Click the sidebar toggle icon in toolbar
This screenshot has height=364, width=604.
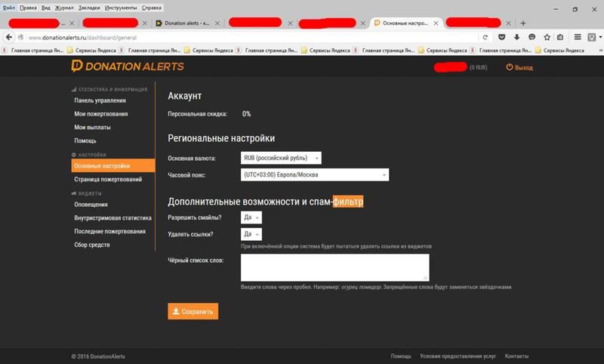[x=592, y=37]
